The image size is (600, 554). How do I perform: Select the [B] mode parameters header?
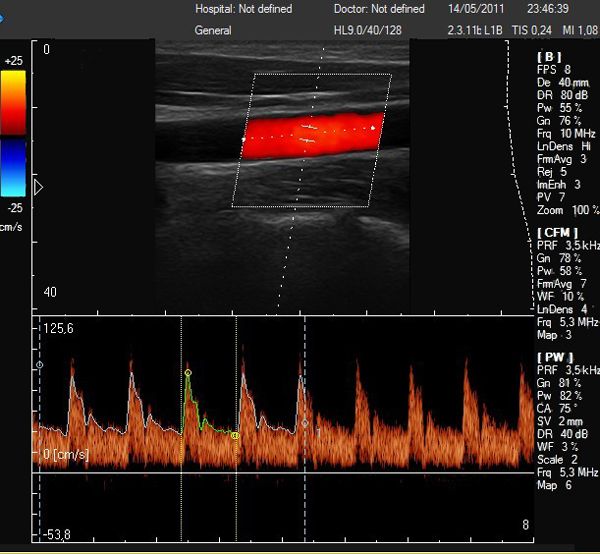tap(549, 57)
